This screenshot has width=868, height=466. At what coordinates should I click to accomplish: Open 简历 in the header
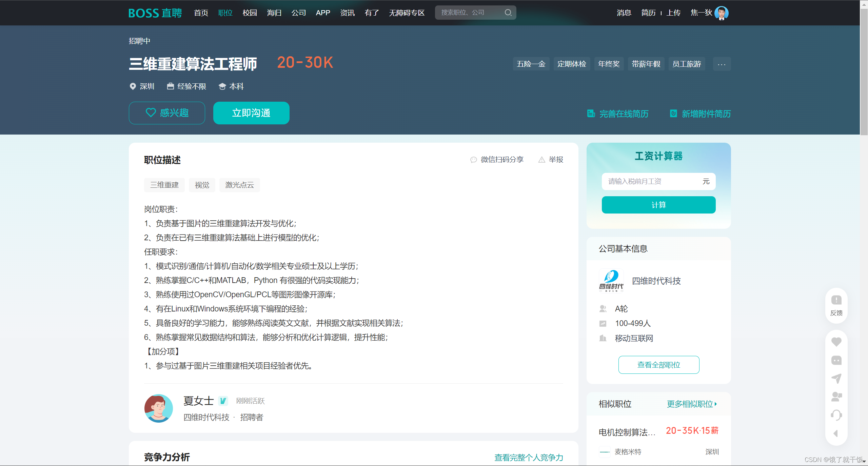(x=648, y=13)
